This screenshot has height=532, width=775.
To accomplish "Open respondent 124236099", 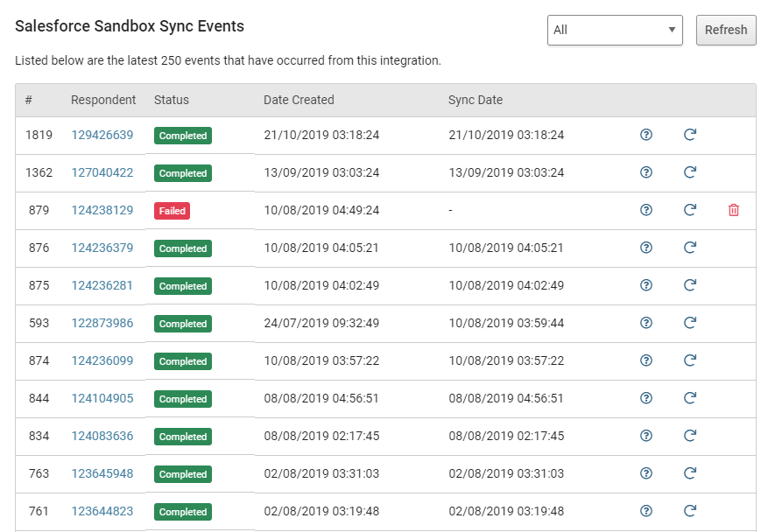I will click(x=102, y=360).
